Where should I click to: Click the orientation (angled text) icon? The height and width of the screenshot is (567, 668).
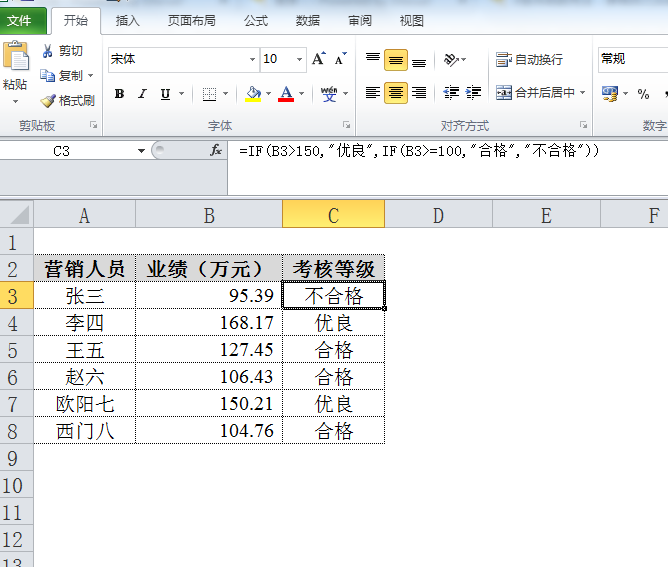451,60
